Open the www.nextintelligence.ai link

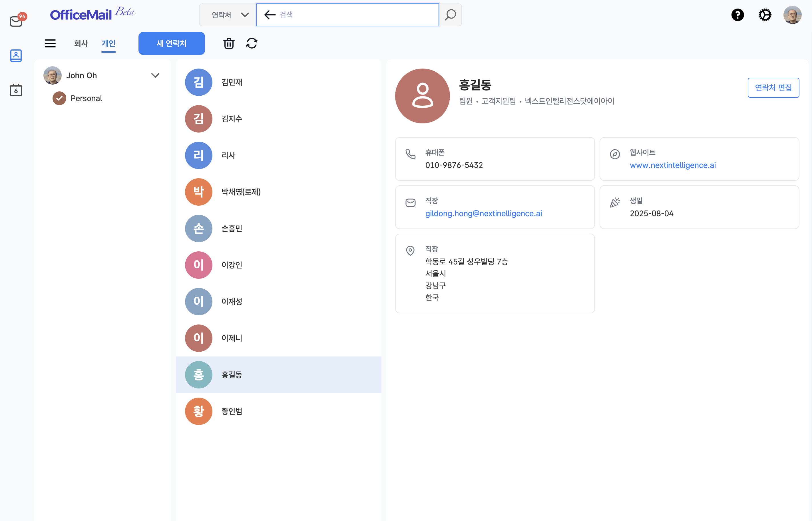(673, 165)
